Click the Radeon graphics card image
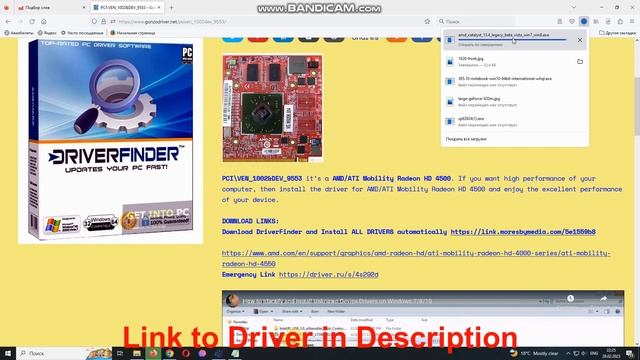The height and width of the screenshot is (360, 640). point(272,108)
